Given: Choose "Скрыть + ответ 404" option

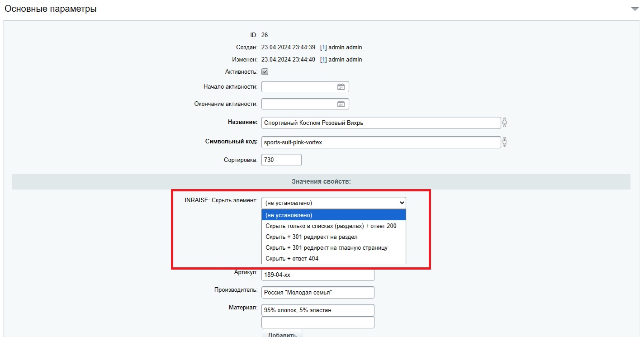Looking at the screenshot, I should [334, 258].
